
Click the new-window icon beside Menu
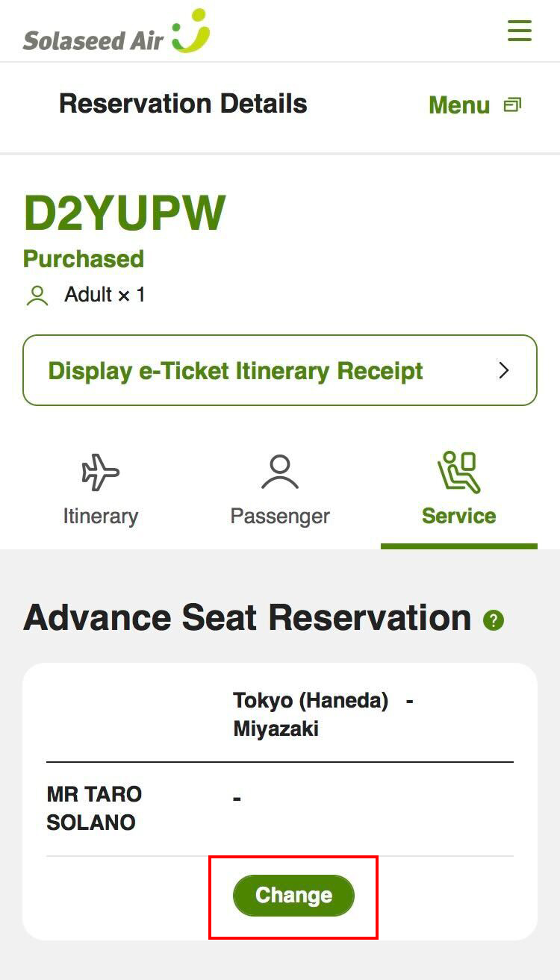512,105
